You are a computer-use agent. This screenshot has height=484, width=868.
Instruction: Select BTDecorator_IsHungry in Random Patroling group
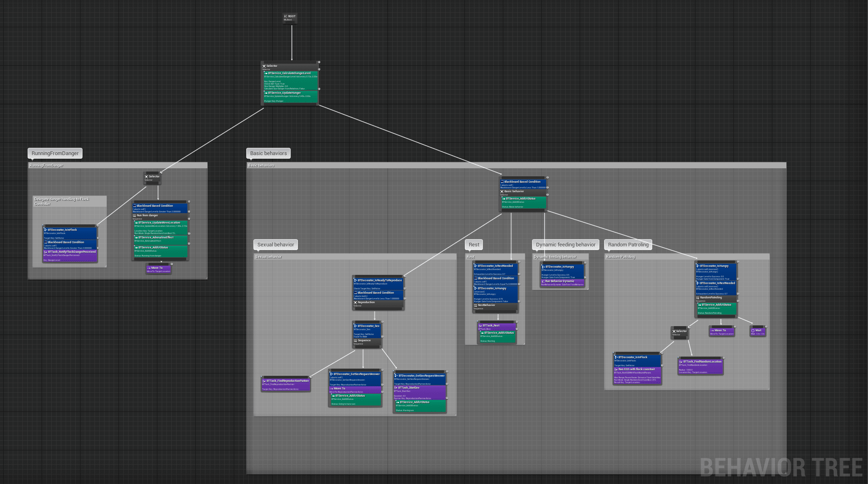(717, 272)
